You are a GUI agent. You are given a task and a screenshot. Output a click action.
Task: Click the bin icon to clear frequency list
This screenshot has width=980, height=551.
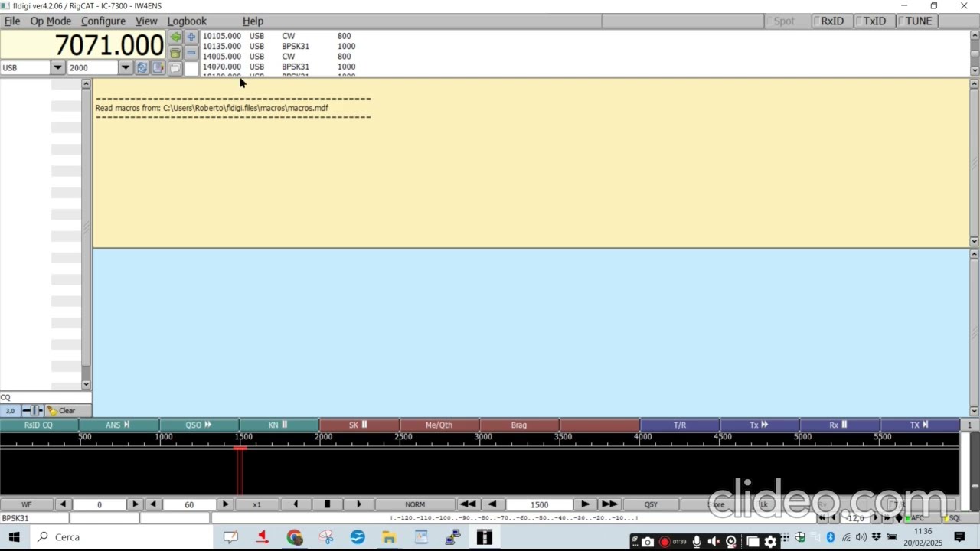175,53
